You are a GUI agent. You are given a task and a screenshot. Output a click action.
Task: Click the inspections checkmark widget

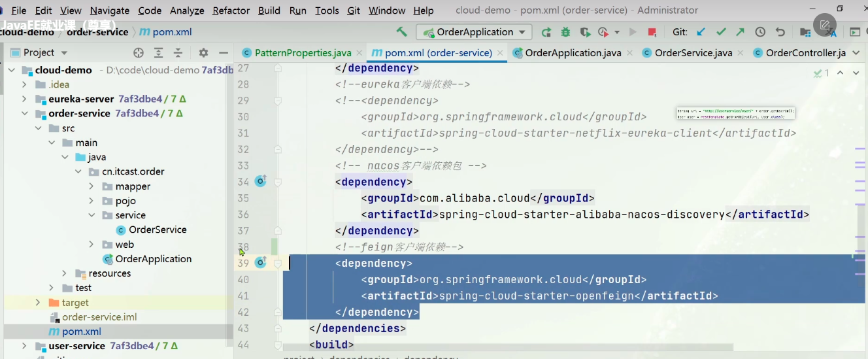pyautogui.click(x=822, y=73)
